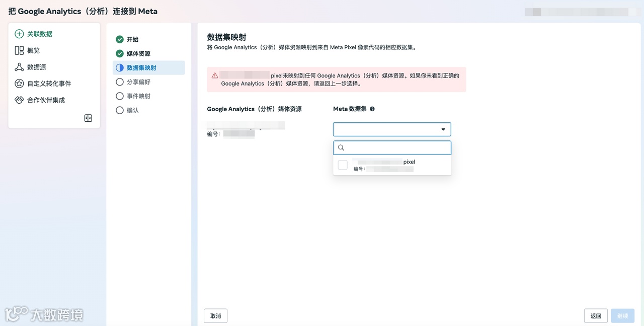Screen dimensions: 644x326
Task: Select the 事件映射 step circle
Action: click(120, 96)
